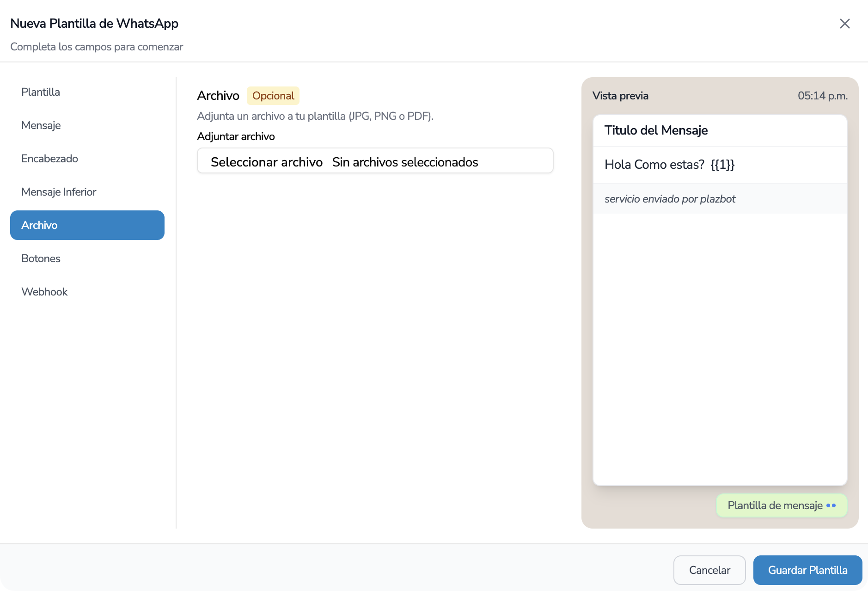The height and width of the screenshot is (591, 868).
Task: Click the 'Plantilla de mensaje' tag
Action: (782, 505)
